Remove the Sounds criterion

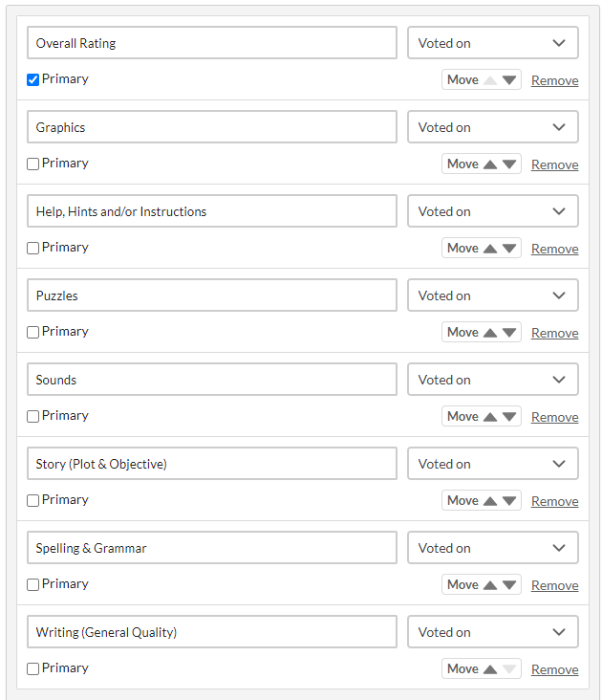[555, 417]
